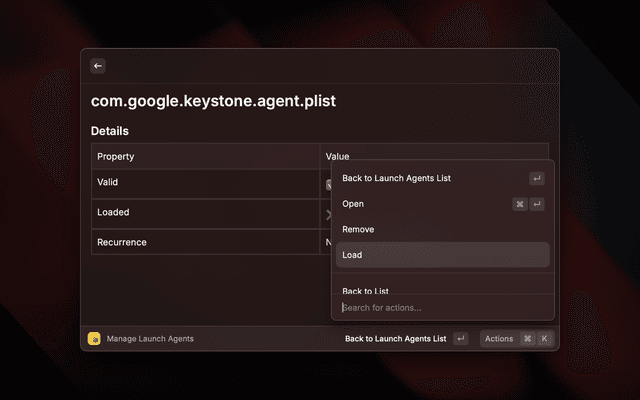640x400 pixels.
Task: Focus the Search for actions field
Action: click(x=440, y=308)
